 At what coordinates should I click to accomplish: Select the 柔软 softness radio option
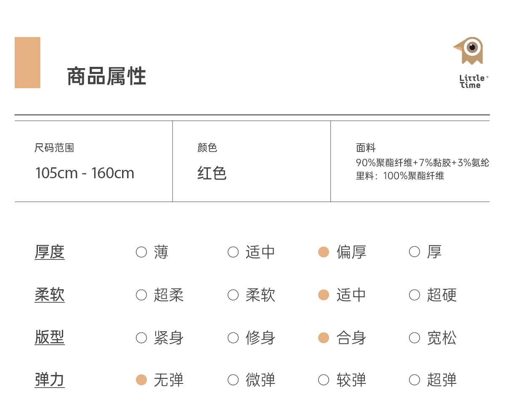click(x=233, y=295)
